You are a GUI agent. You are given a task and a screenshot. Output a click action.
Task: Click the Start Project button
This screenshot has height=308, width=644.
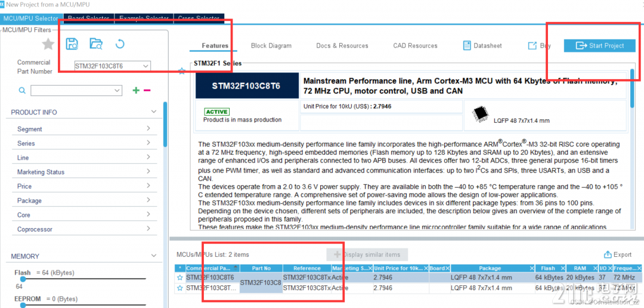pyautogui.click(x=600, y=45)
